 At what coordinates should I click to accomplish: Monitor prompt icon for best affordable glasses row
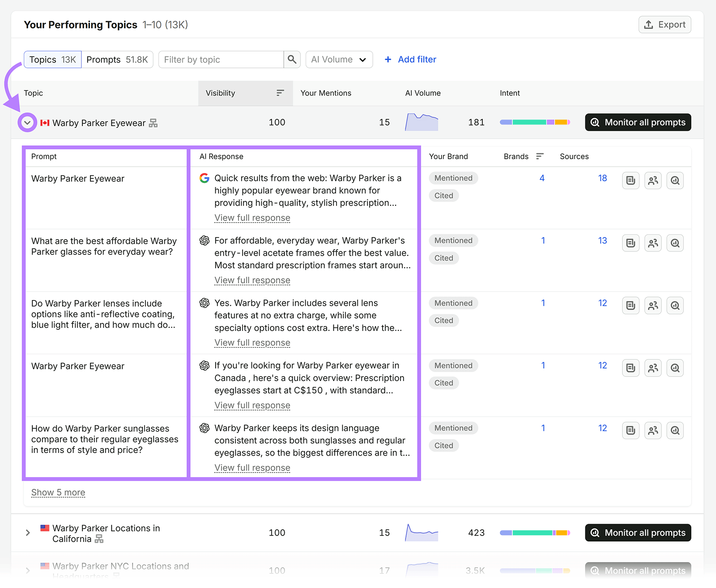[675, 243]
